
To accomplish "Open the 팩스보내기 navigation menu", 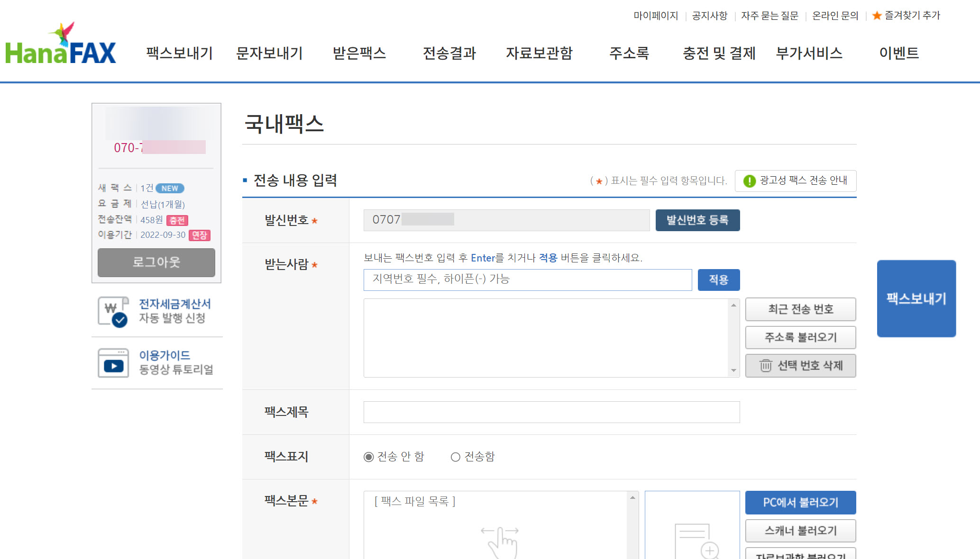I will click(x=180, y=53).
